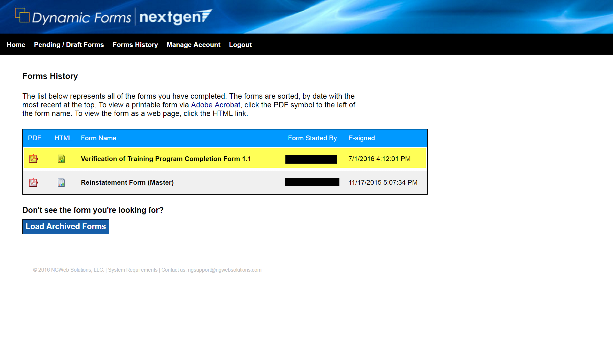This screenshot has width=613, height=364.
Task: Open PDF of Reinstatement Form (Master)
Action: 33,182
